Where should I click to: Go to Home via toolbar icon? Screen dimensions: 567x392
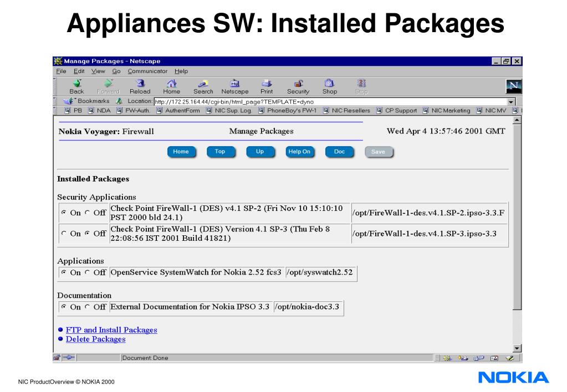click(x=171, y=87)
